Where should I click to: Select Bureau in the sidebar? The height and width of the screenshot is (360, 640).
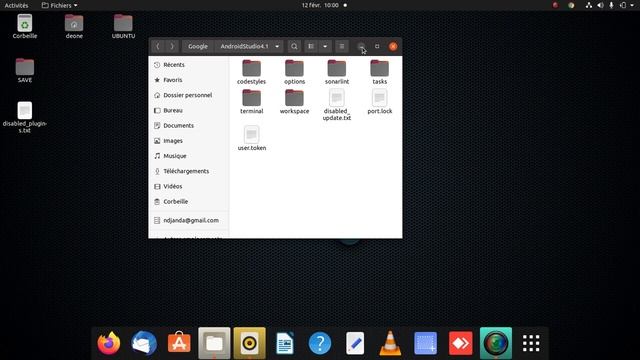tap(189, 111)
